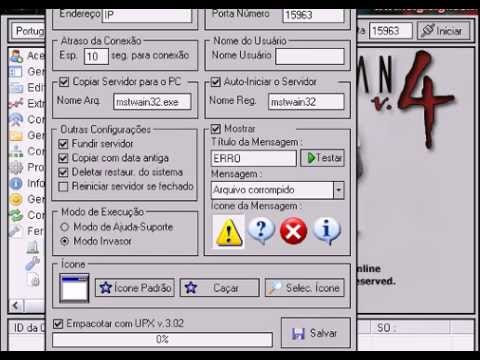The height and width of the screenshot is (360, 480).
Task: Open the Mensagem dropdown list
Action: [339, 190]
